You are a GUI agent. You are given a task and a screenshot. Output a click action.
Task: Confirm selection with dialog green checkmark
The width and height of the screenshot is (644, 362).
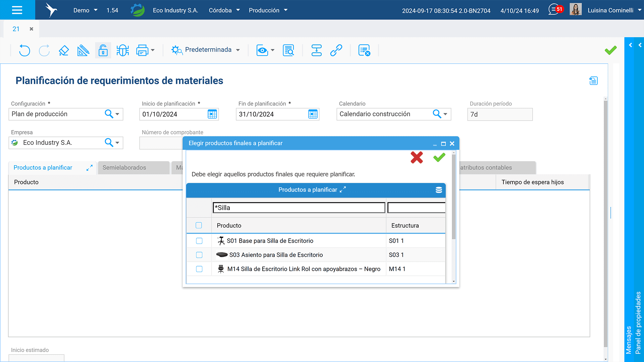pyautogui.click(x=439, y=157)
